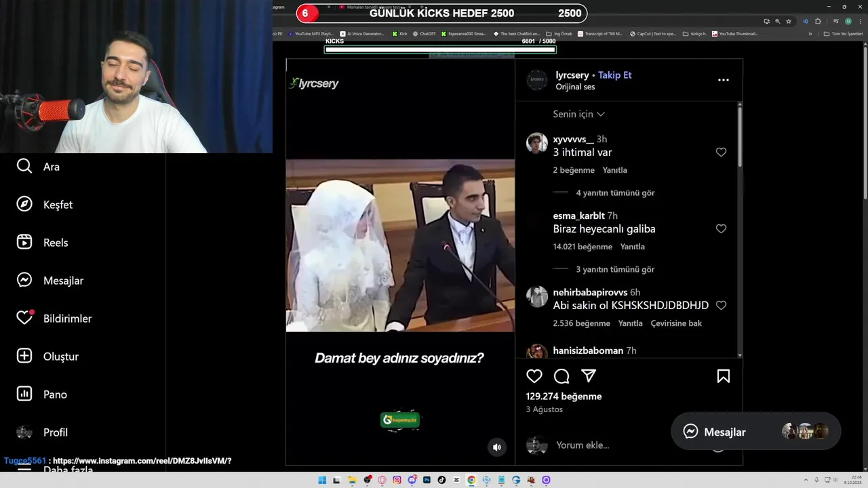Open Profil in the sidebar

point(42,432)
